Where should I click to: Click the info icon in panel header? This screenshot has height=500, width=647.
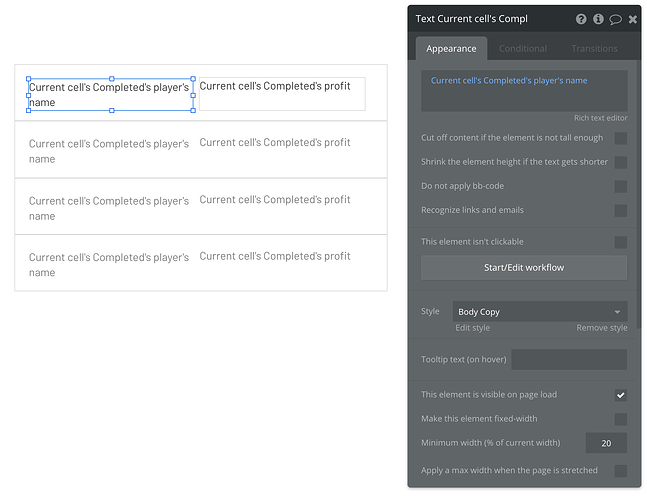click(598, 19)
